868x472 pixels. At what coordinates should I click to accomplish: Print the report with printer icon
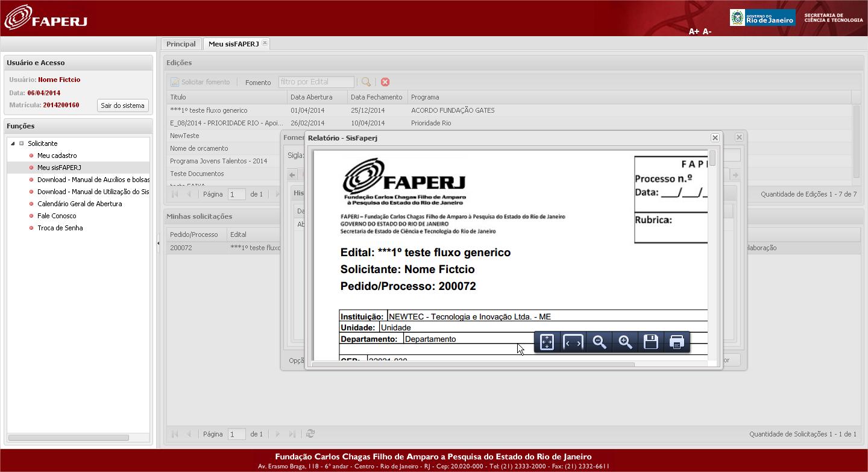pyautogui.click(x=677, y=342)
